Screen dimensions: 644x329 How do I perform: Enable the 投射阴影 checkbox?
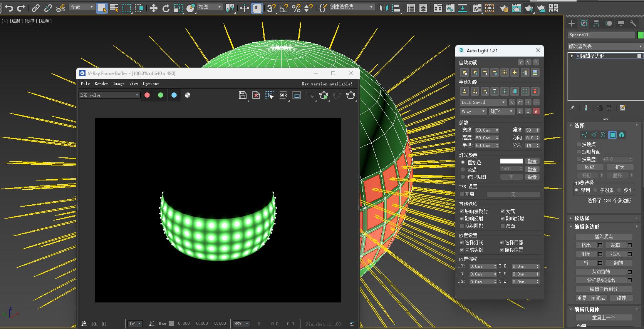click(x=462, y=226)
